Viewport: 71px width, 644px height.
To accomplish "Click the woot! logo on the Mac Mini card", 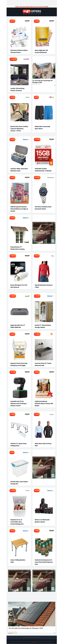I will click(27, 296).
